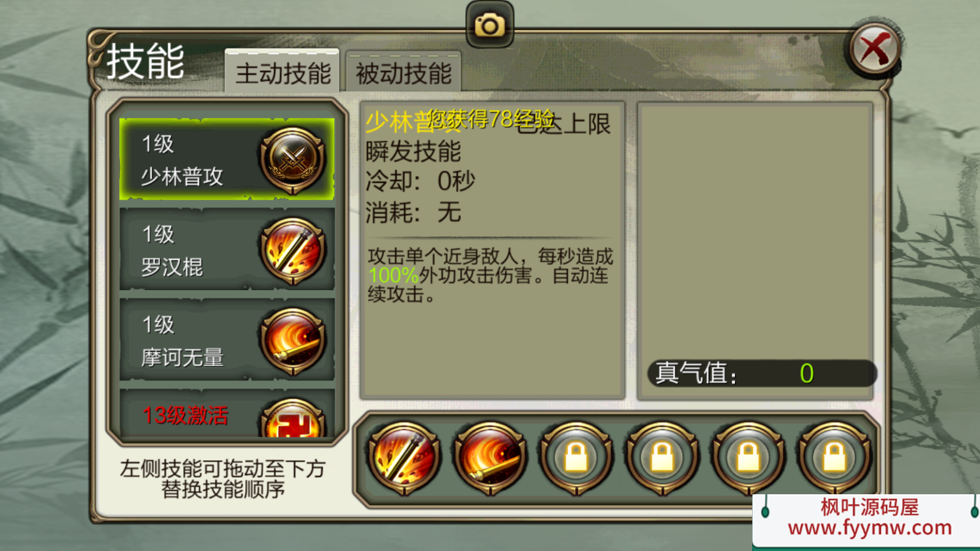The height and width of the screenshot is (551, 980).
Task: Tap the third locked skill slot
Action: [748, 458]
